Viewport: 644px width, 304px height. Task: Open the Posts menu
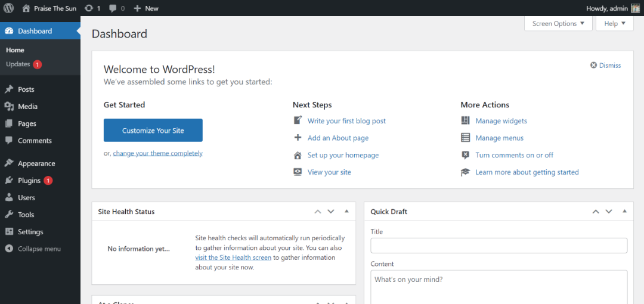pos(26,89)
